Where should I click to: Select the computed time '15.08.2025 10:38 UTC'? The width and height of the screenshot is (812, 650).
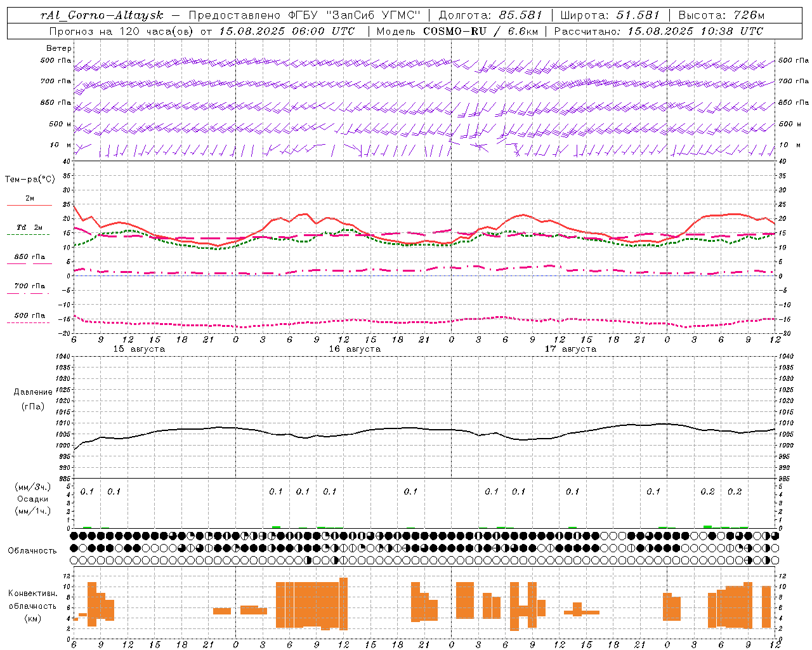point(695,31)
